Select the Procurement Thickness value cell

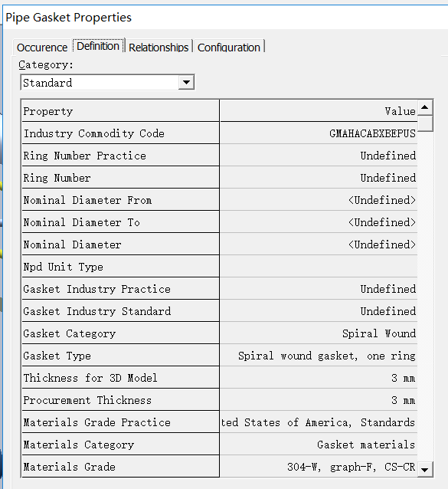(319, 400)
